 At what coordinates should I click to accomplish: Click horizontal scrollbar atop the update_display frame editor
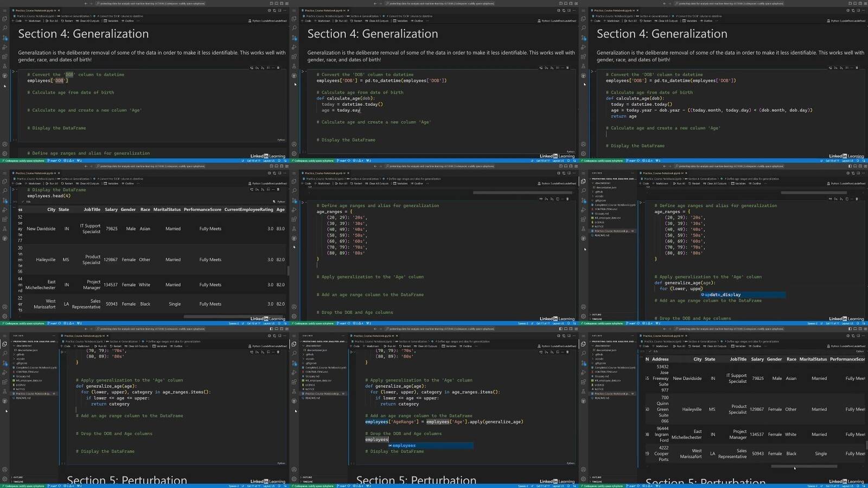(813, 193)
